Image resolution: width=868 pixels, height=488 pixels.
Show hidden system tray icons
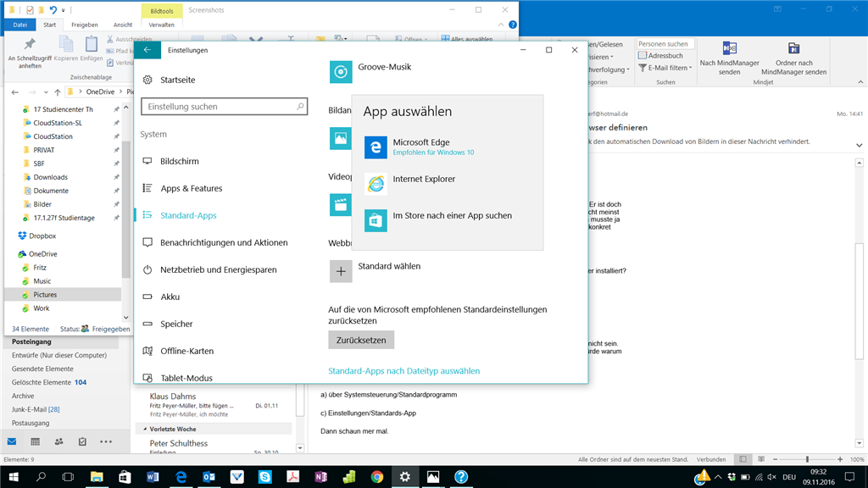[718, 476]
